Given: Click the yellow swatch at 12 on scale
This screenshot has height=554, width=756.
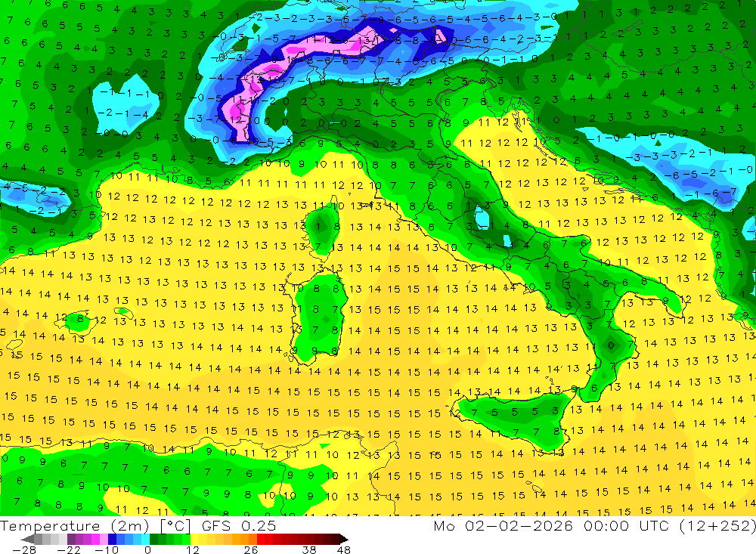Looking at the screenshot, I should click(195, 539).
